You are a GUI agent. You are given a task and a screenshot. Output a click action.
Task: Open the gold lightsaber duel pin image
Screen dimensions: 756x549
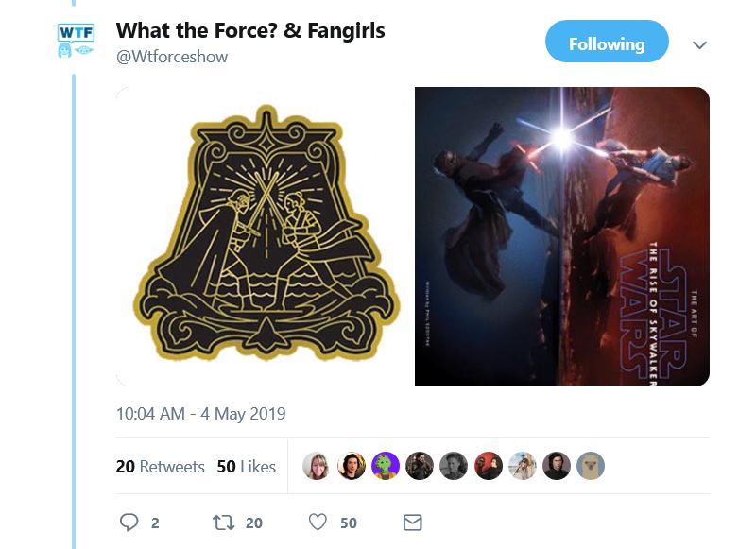pos(264,236)
